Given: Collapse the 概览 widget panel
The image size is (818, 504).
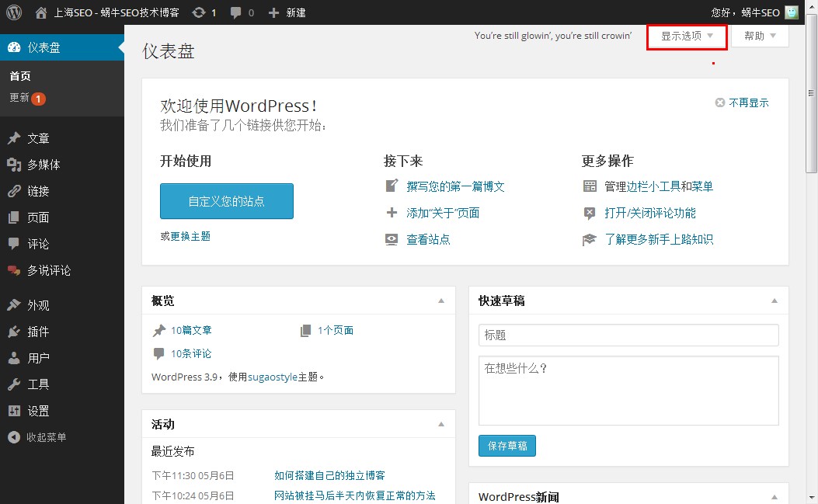Looking at the screenshot, I should pos(441,301).
